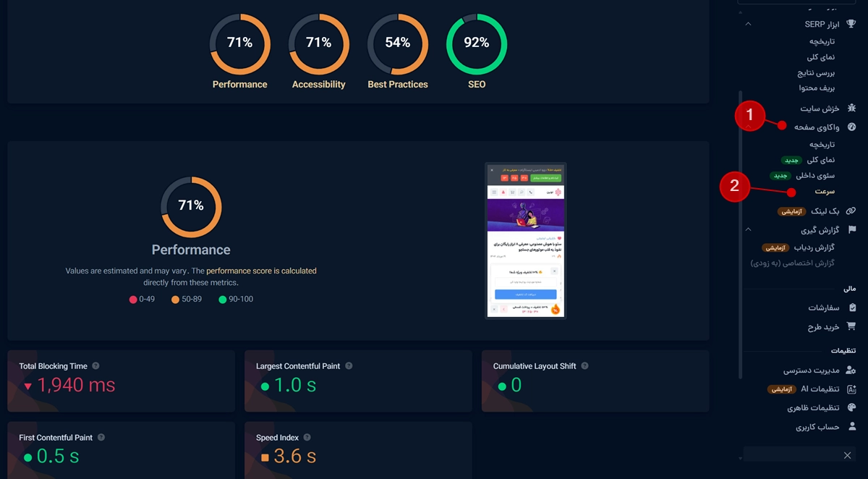Collapse the ابزار SERP section chevron
This screenshot has width=868, height=479.
748,24
